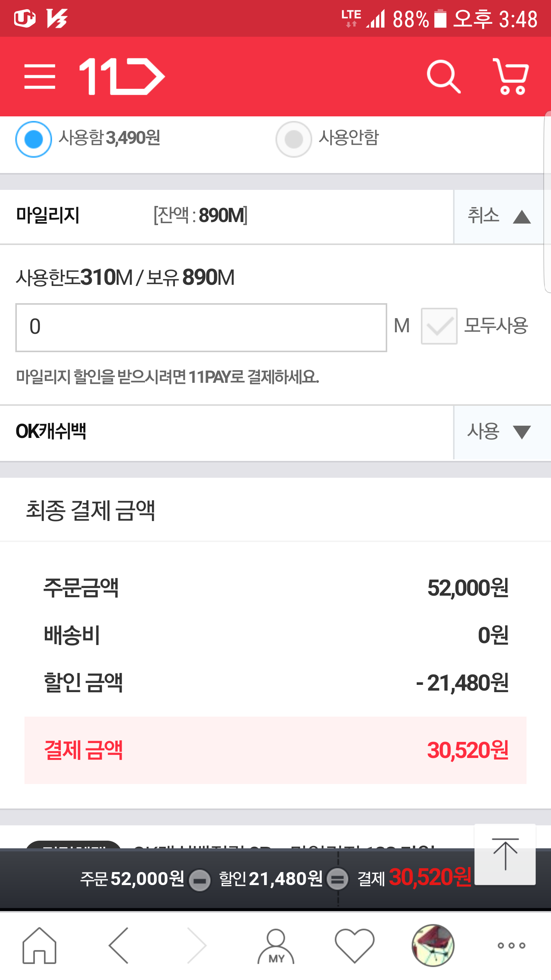Open the wishlist heart icon
Image resolution: width=551 pixels, height=980 pixels.
click(354, 945)
